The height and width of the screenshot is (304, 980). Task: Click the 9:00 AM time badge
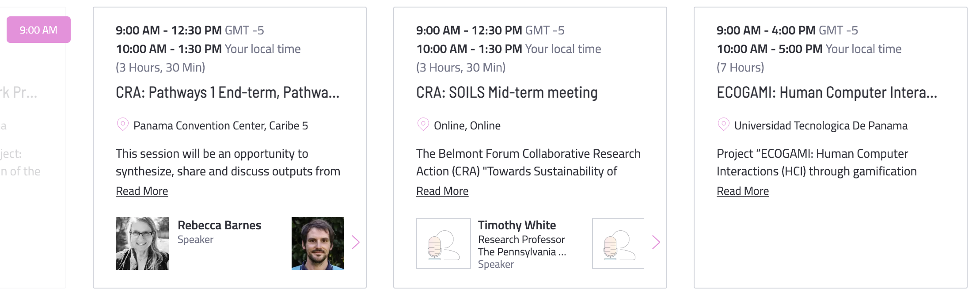pos(38,30)
